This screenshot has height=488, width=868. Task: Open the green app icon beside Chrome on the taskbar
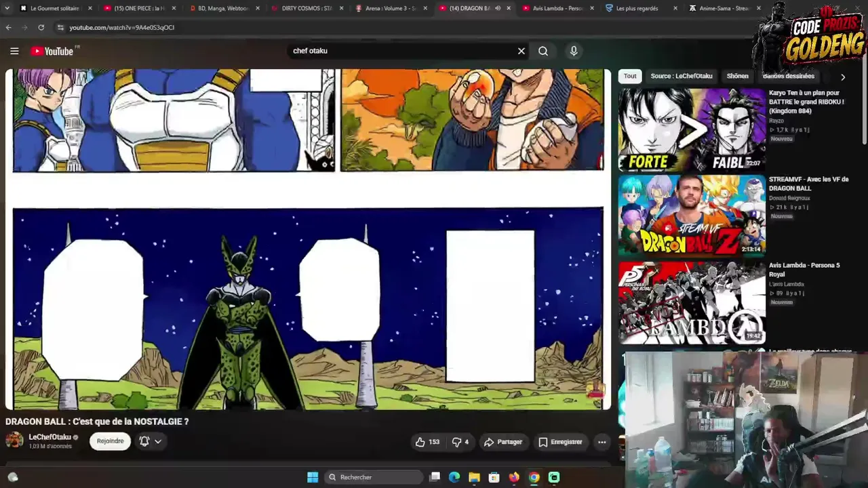pyautogui.click(x=554, y=477)
